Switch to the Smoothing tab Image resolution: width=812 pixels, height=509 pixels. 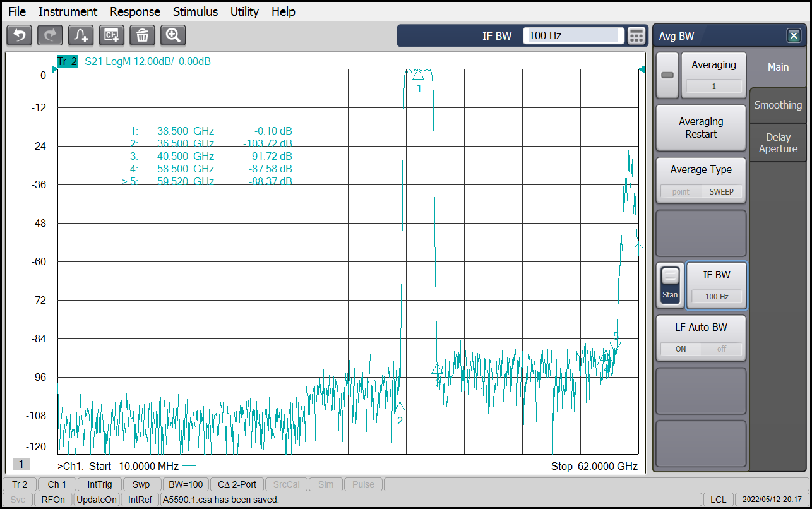click(778, 105)
